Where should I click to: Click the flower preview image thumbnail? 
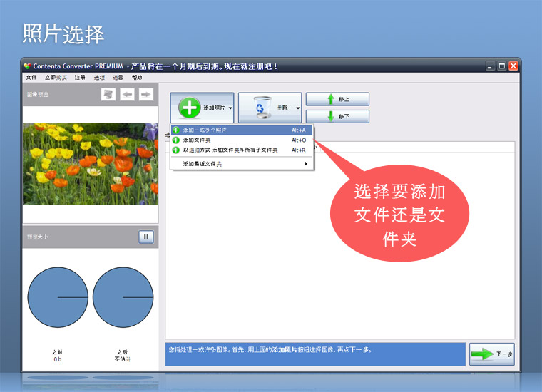(x=90, y=164)
